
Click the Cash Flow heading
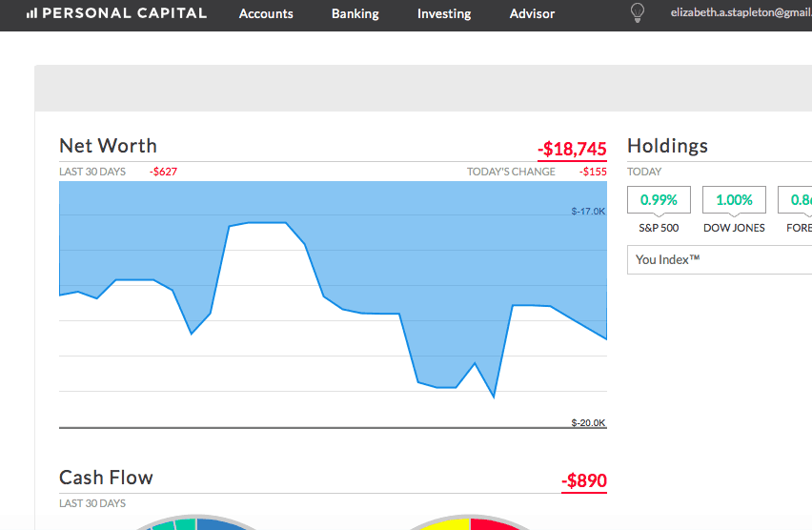tap(106, 478)
